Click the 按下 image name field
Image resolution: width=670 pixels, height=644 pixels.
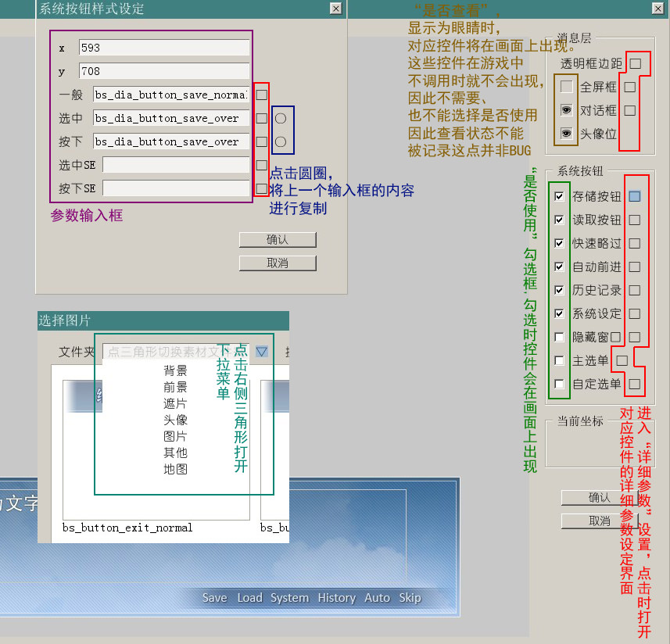coord(171,141)
